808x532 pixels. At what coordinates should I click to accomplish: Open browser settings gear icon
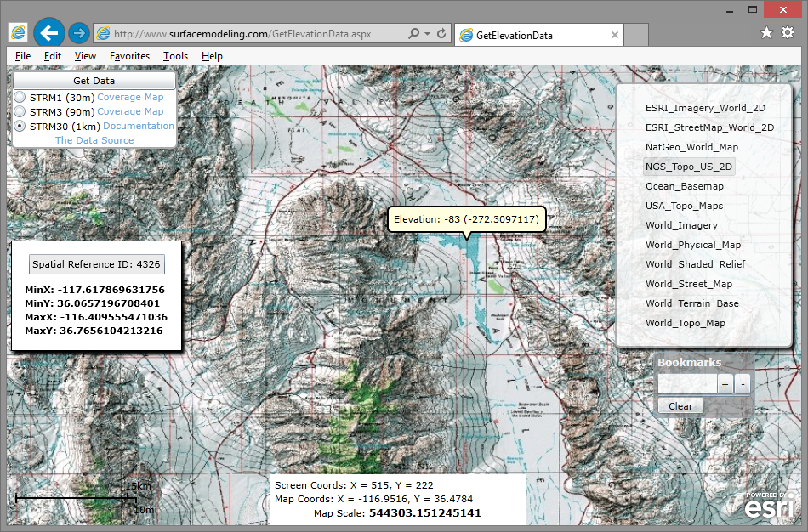pyautogui.click(x=788, y=33)
